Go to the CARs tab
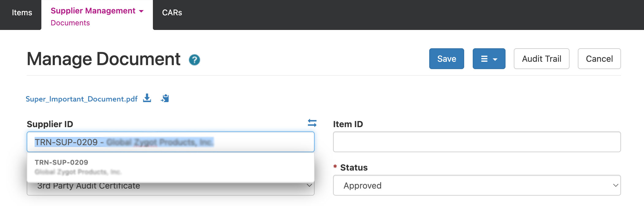 [172, 13]
